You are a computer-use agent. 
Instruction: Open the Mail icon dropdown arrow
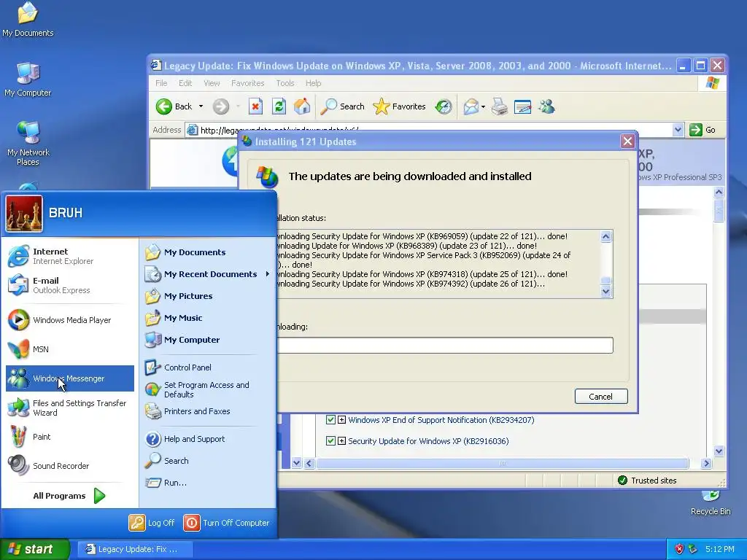point(483,106)
